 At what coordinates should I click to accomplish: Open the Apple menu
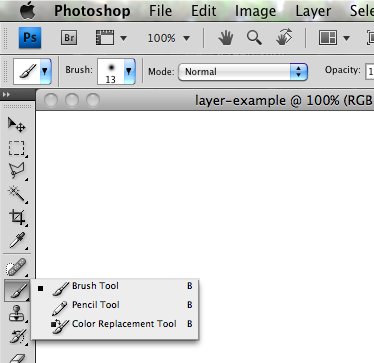28,11
